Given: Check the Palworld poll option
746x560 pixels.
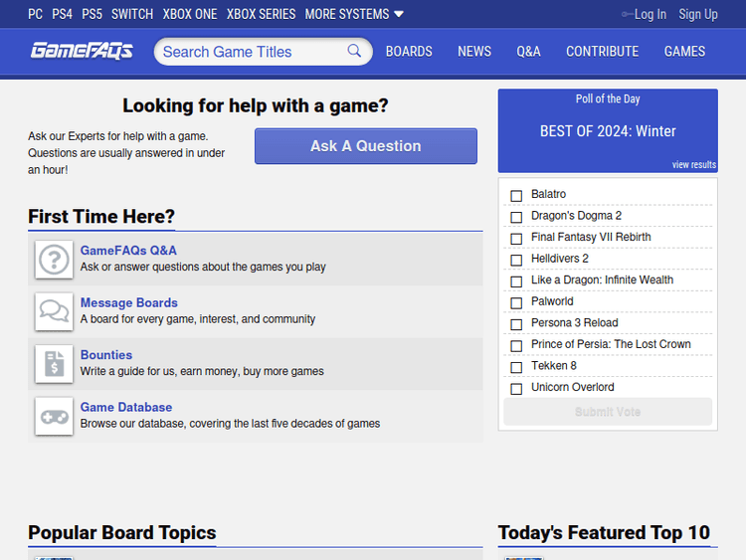Looking at the screenshot, I should click(x=516, y=302).
